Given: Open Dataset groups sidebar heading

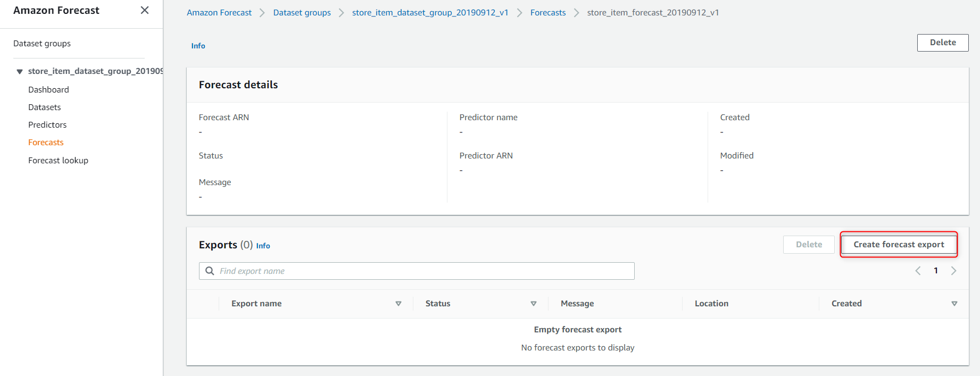Looking at the screenshot, I should (x=42, y=43).
